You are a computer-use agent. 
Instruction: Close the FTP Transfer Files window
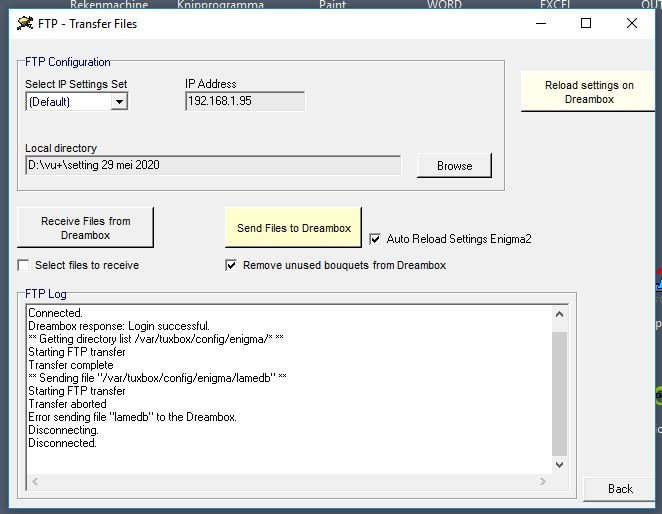click(632, 23)
